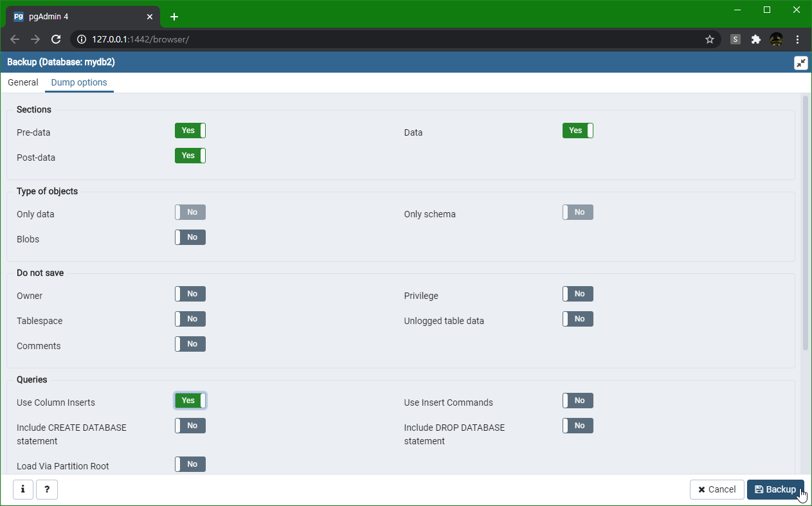Screen dimensions: 812x506
Task: Toggle the Data section switch
Action: click(578, 131)
